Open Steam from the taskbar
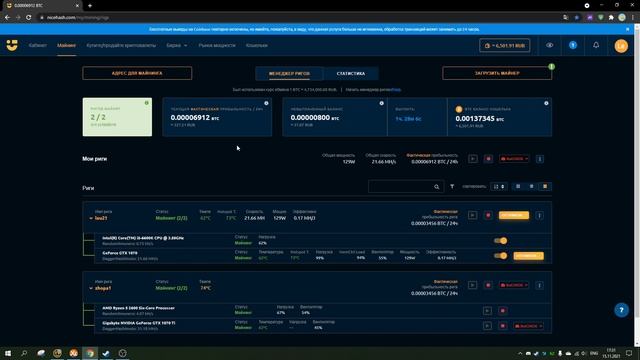Screen dimensions: 640x360 (x=106, y=353)
